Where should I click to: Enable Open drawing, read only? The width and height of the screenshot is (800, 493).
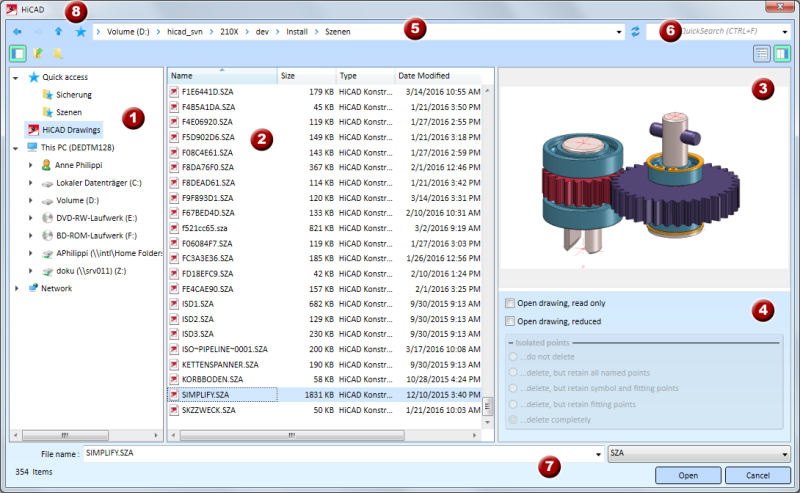510,303
